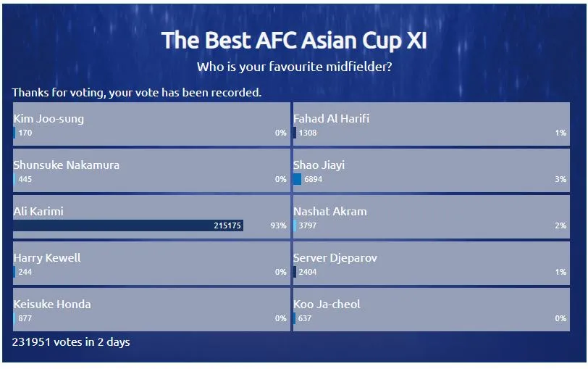
Task: Select the Kim Joo-sung poll option
Action: click(151, 124)
